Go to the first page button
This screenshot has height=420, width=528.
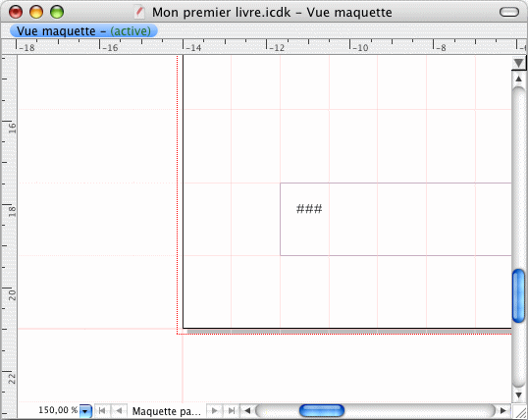click(102, 410)
